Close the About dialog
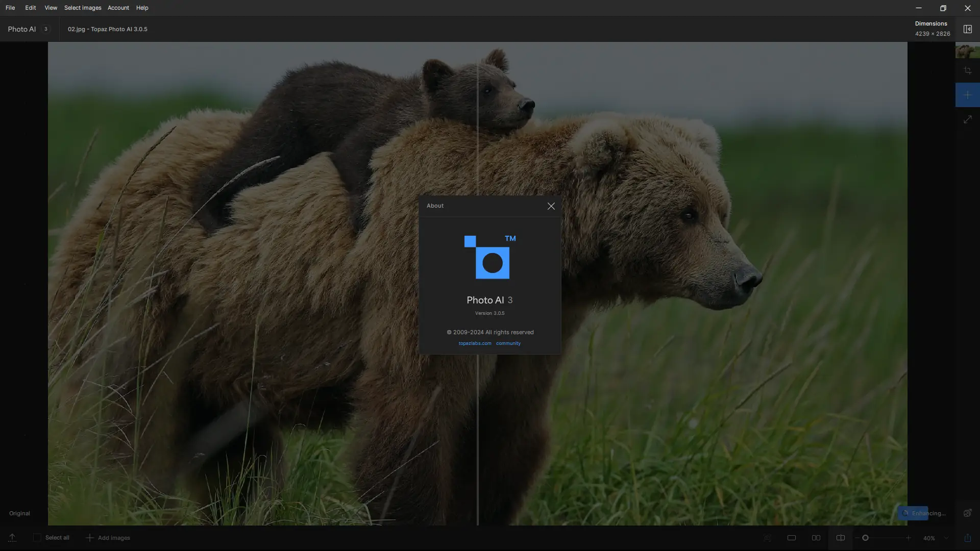This screenshot has width=980, height=551. point(551,206)
